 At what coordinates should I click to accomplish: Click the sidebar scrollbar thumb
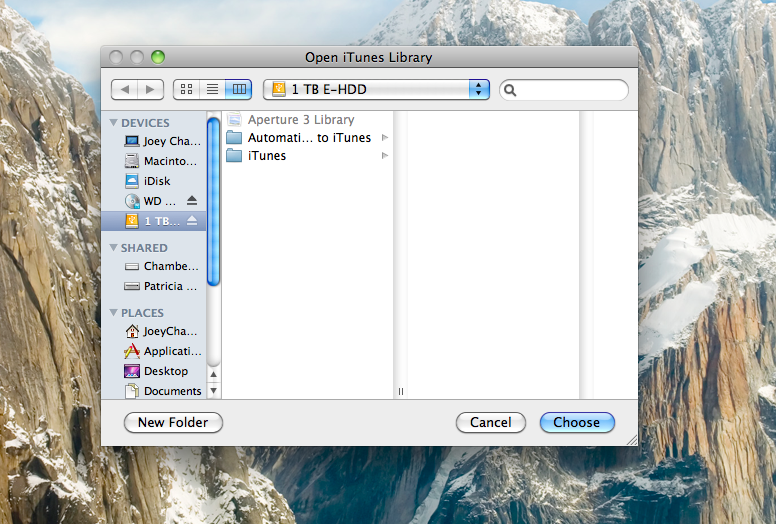pos(213,202)
